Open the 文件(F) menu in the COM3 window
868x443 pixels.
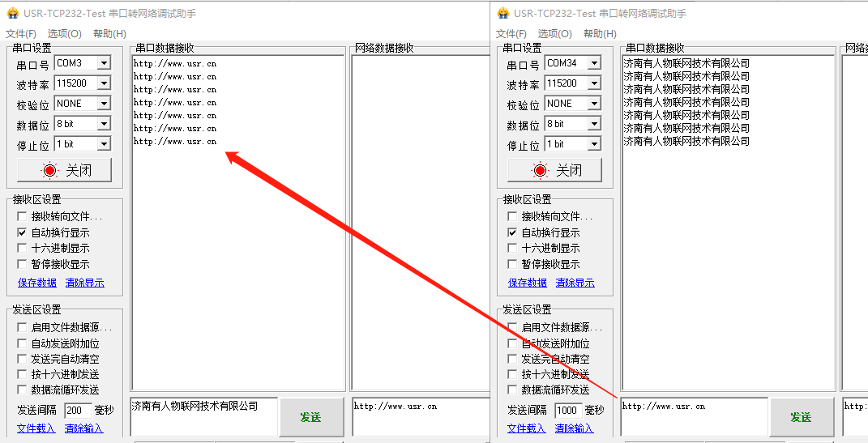point(21,34)
